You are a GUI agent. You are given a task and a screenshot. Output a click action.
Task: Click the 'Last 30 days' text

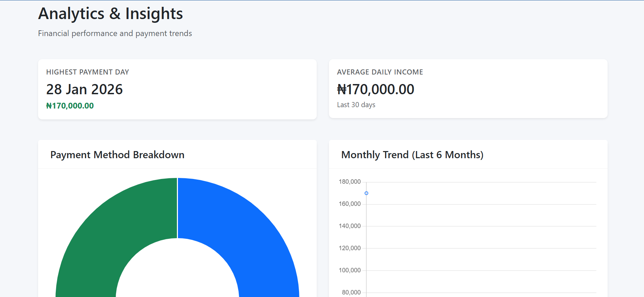click(356, 105)
